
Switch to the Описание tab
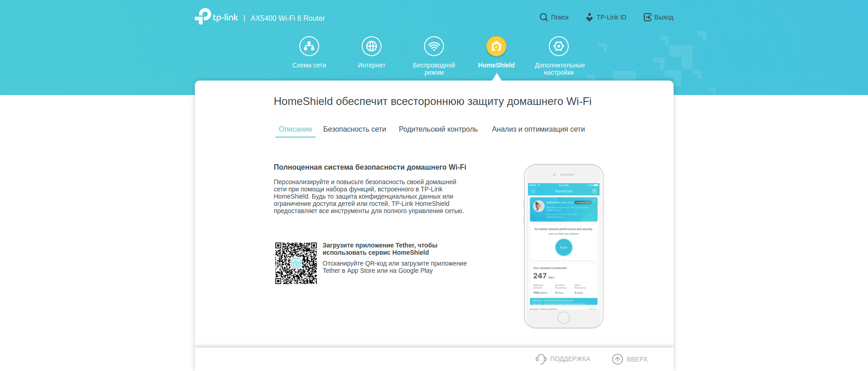[x=295, y=129]
